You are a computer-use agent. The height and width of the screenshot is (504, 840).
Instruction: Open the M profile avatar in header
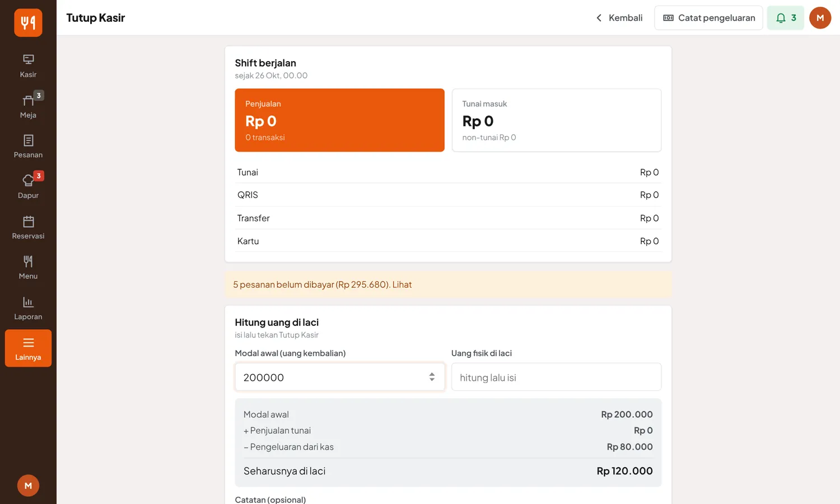(x=820, y=18)
